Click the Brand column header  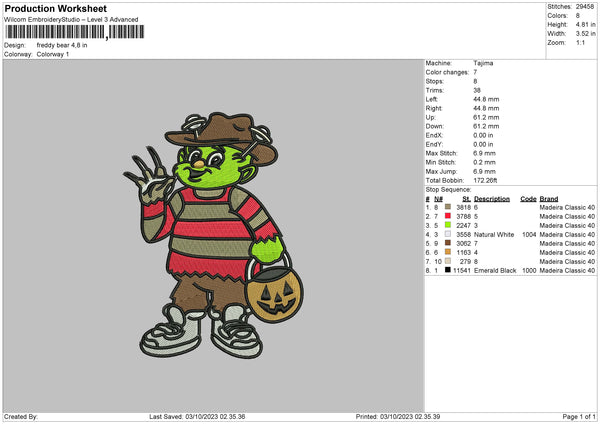pyautogui.click(x=548, y=198)
